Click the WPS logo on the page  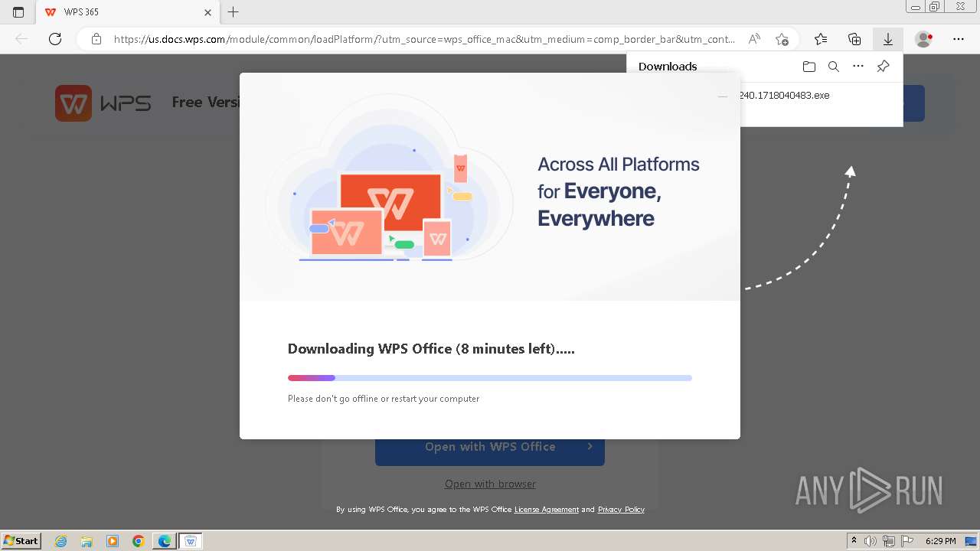click(103, 103)
